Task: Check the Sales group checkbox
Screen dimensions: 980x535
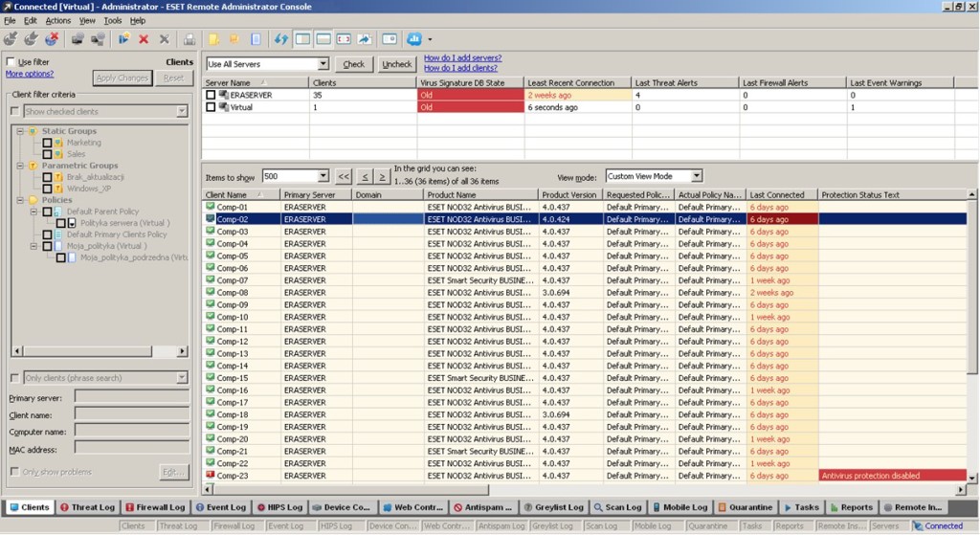Action: (47, 154)
